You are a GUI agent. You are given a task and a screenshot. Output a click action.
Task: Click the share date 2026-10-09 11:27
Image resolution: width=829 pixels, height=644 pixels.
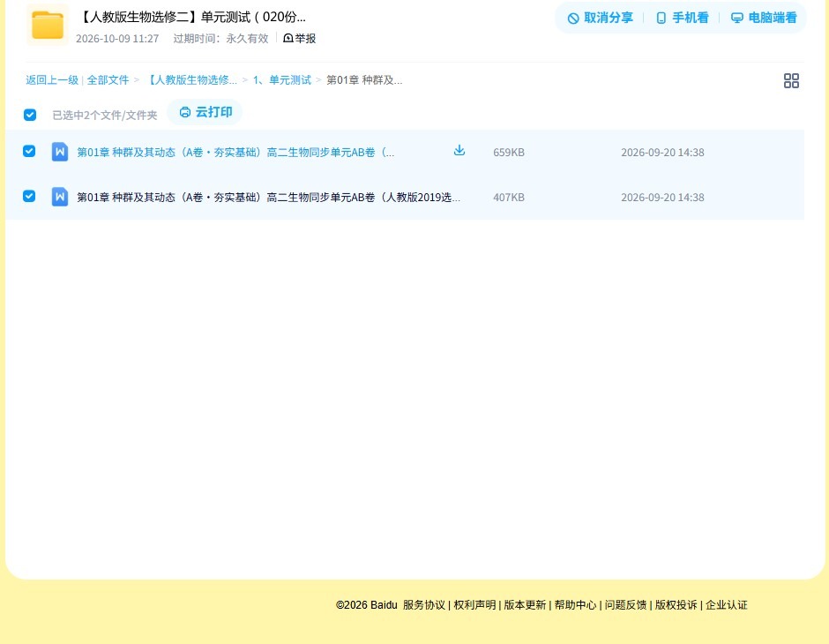click(117, 39)
